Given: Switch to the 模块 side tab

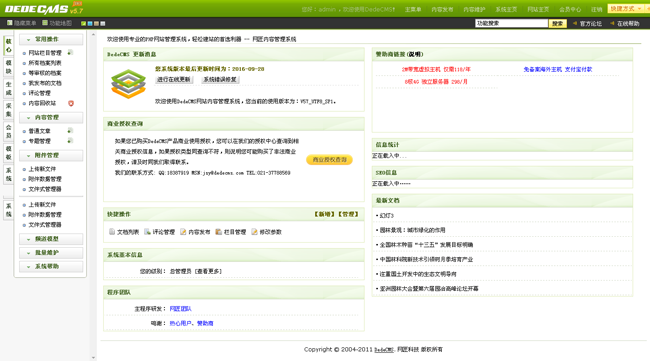Looking at the screenshot, I should click(9, 67).
